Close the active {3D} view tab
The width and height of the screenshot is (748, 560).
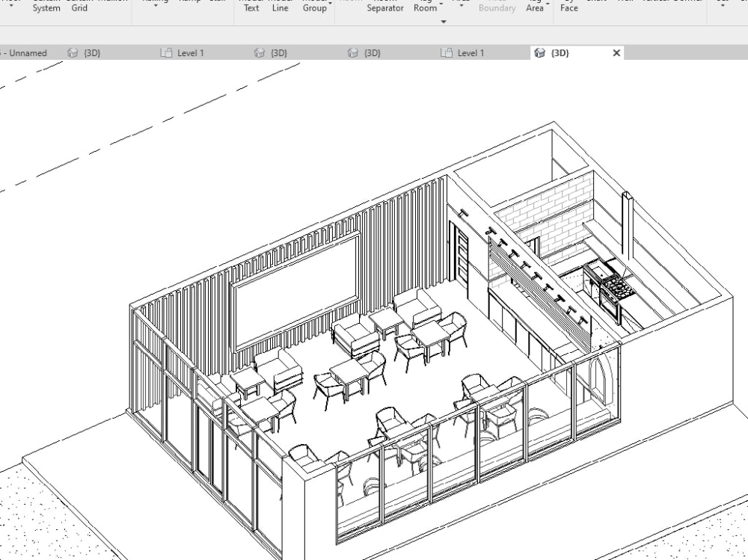pos(616,52)
